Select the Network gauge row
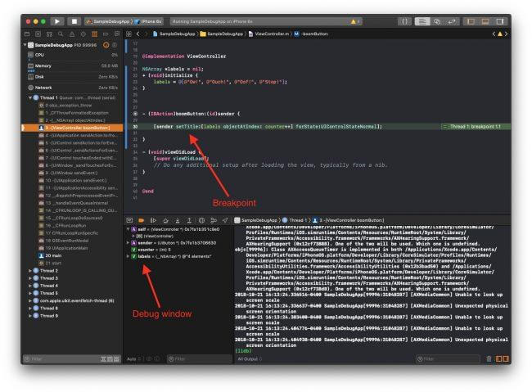 click(72, 88)
